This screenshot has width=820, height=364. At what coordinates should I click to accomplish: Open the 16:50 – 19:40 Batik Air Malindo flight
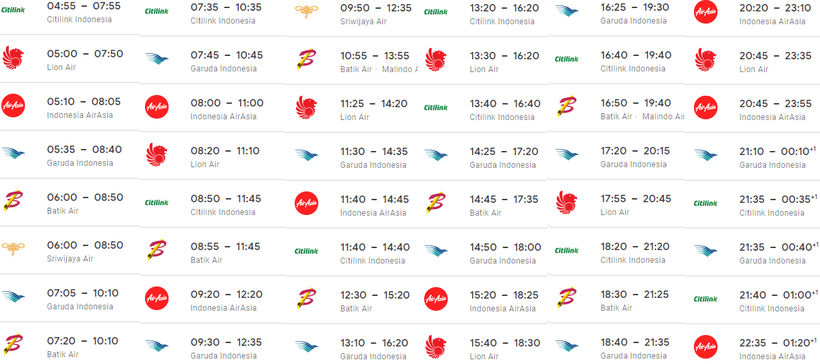(x=617, y=108)
